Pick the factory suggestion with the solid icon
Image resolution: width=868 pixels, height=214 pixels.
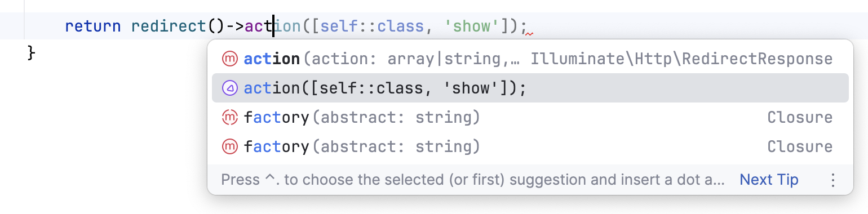pos(530,146)
